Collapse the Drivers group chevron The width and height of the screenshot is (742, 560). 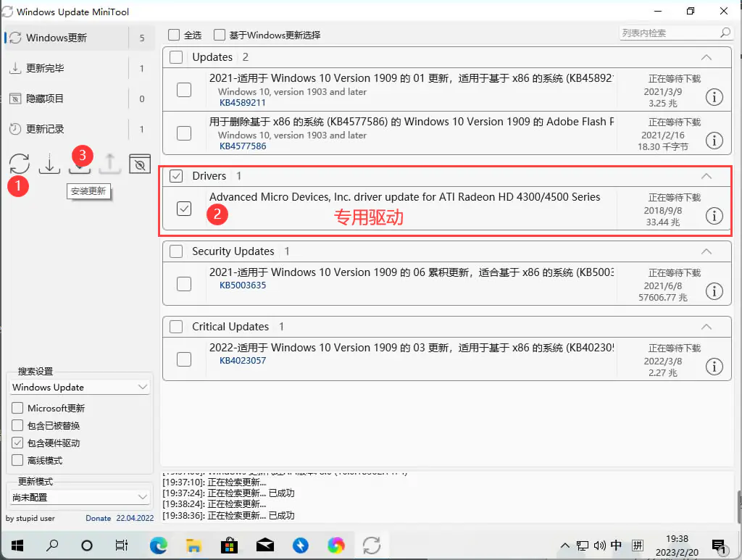pos(706,176)
